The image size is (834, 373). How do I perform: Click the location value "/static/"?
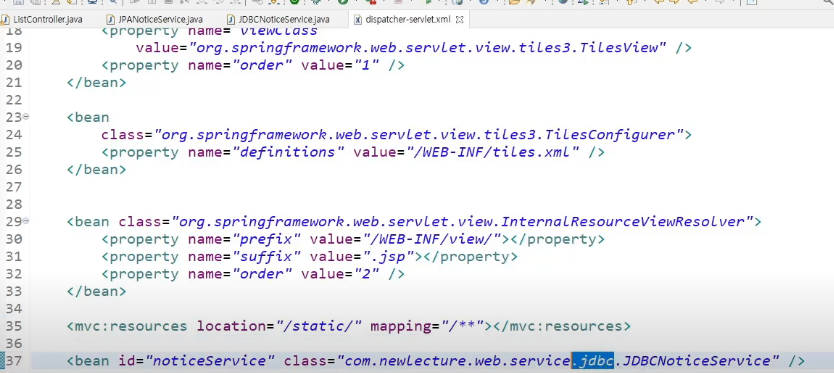pos(319,326)
